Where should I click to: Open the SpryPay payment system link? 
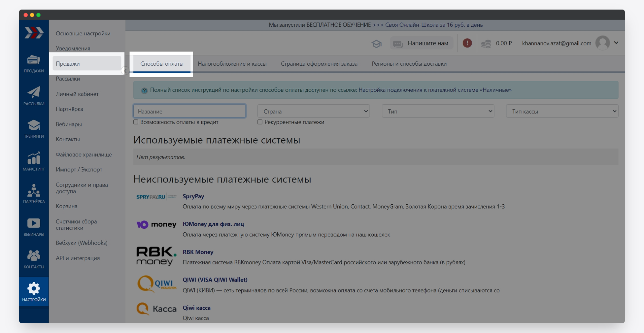tap(193, 196)
